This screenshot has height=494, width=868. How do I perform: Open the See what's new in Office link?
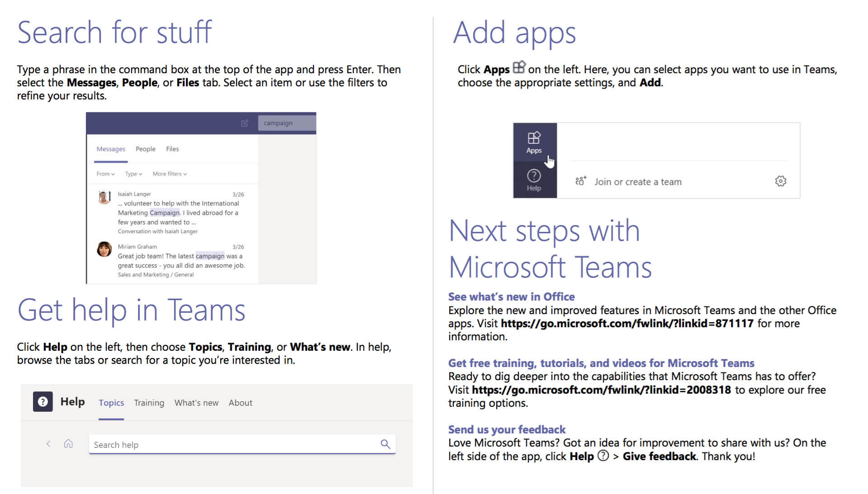click(511, 297)
